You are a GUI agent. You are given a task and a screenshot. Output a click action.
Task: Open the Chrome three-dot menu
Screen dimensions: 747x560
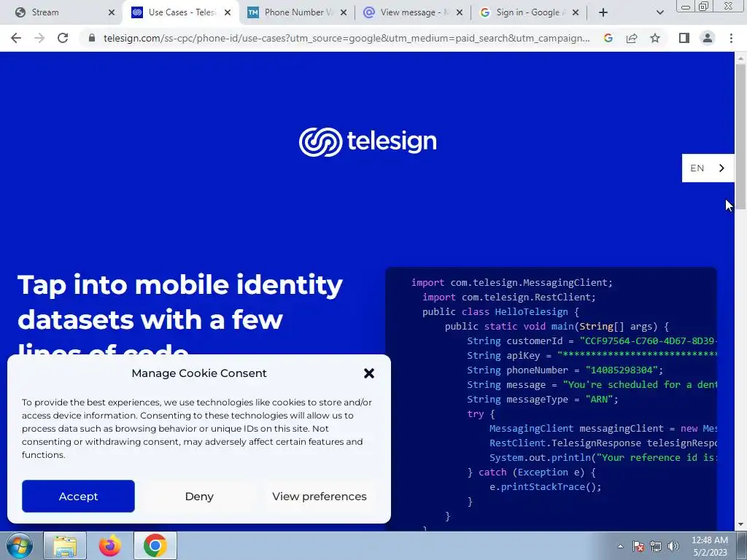point(731,38)
